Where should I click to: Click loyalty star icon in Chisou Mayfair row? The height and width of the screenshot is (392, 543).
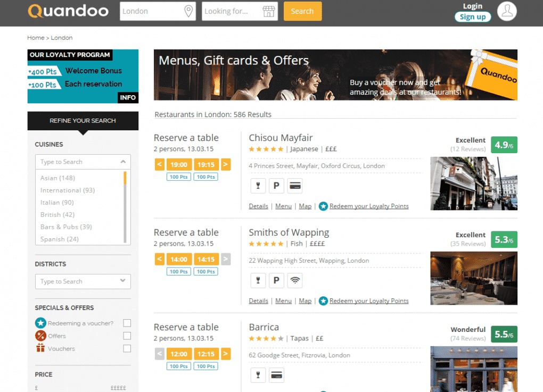tap(323, 206)
